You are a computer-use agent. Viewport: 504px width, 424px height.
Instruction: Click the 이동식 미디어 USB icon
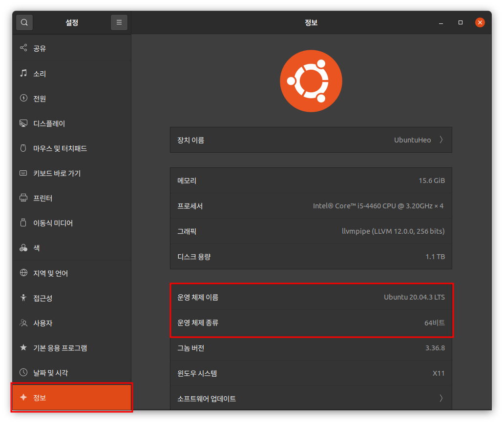[x=23, y=222]
